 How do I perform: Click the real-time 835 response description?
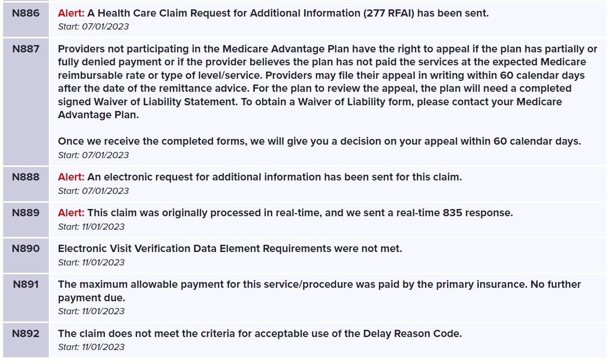pos(300,213)
